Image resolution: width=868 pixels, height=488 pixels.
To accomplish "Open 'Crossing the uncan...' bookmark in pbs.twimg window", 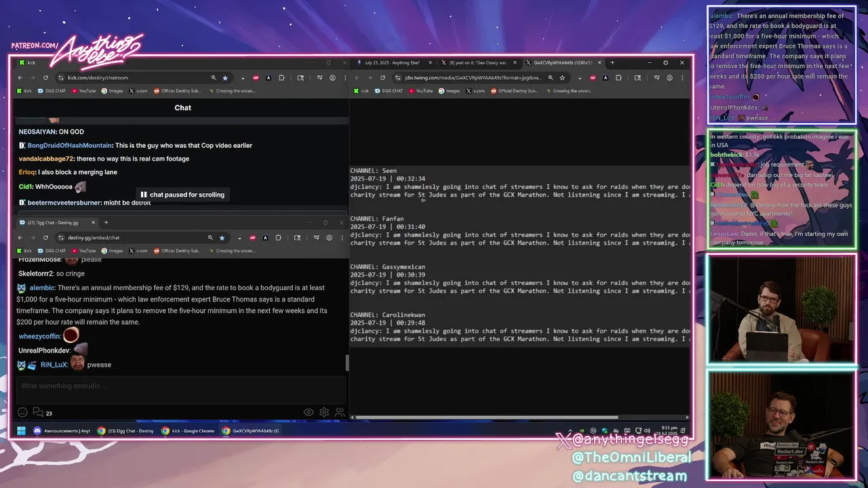I will pos(570,91).
